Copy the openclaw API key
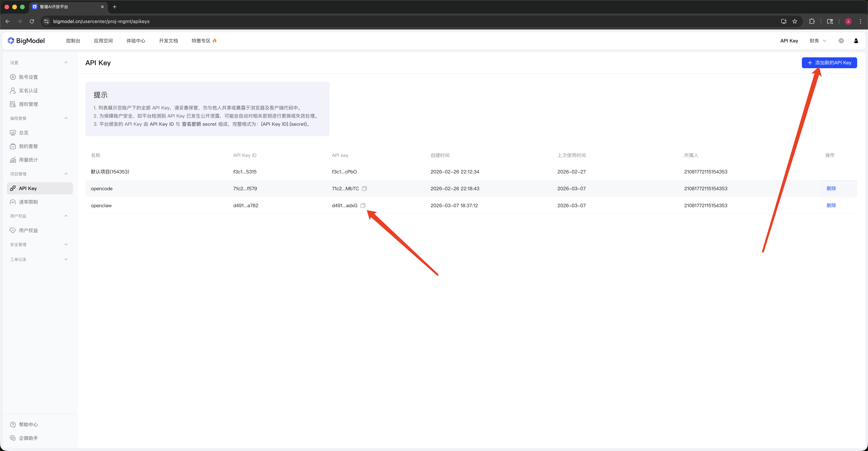 363,205
